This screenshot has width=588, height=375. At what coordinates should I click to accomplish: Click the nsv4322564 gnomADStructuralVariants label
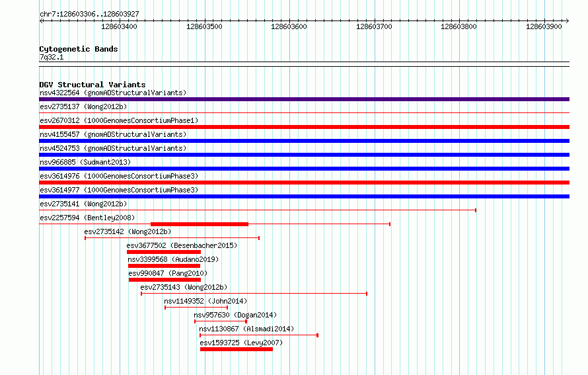coord(113,93)
